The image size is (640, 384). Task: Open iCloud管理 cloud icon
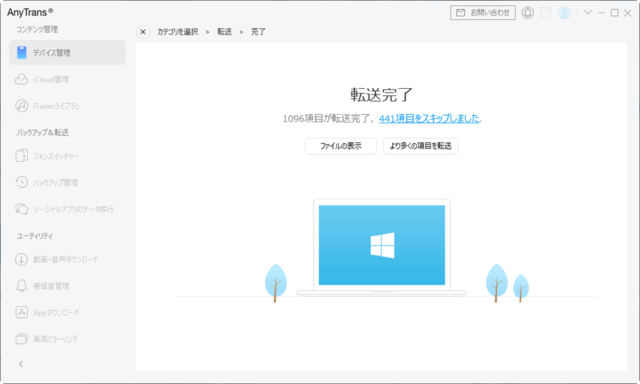pyautogui.click(x=21, y=79)
